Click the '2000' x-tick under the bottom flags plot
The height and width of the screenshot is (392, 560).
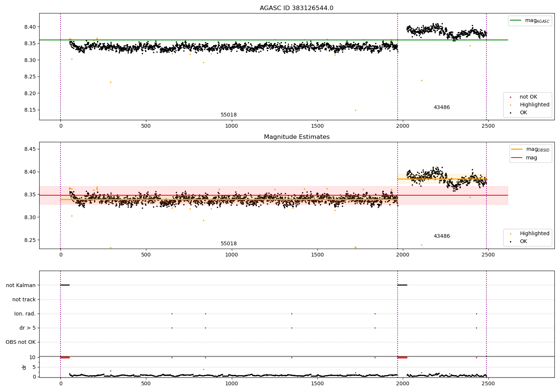coord(402,383)
